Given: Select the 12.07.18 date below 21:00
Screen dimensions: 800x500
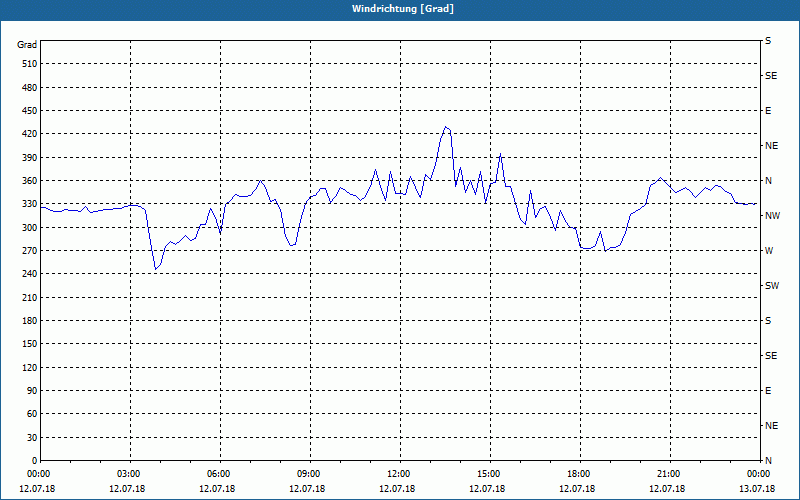Looking at the screenshot, I should (x=667, y=489).
